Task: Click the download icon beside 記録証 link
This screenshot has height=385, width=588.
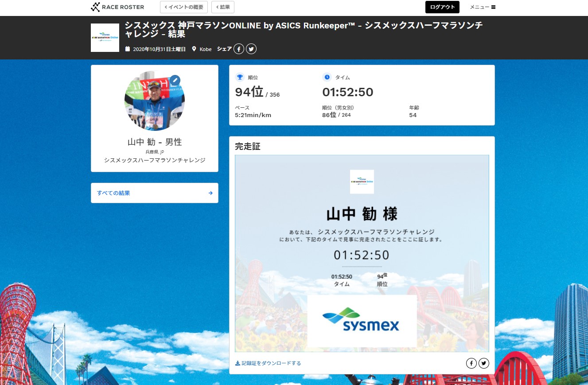Action: pos(238,363)
